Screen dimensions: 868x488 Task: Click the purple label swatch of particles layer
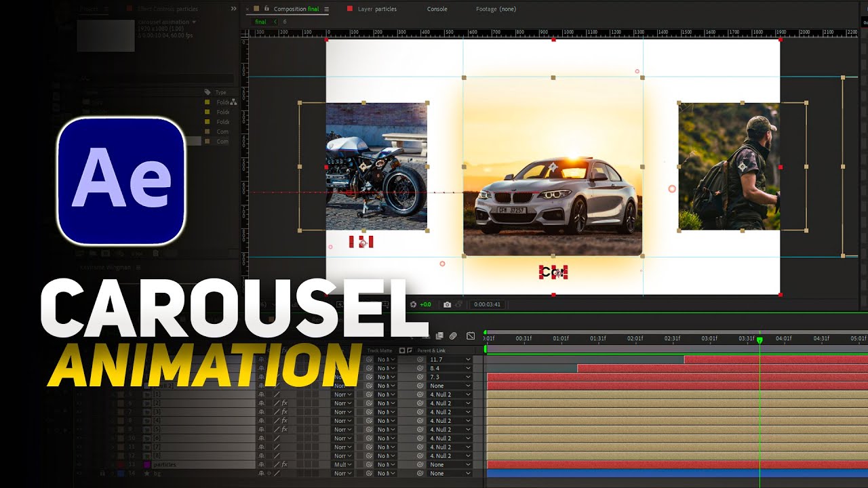[x=149, y=465]
